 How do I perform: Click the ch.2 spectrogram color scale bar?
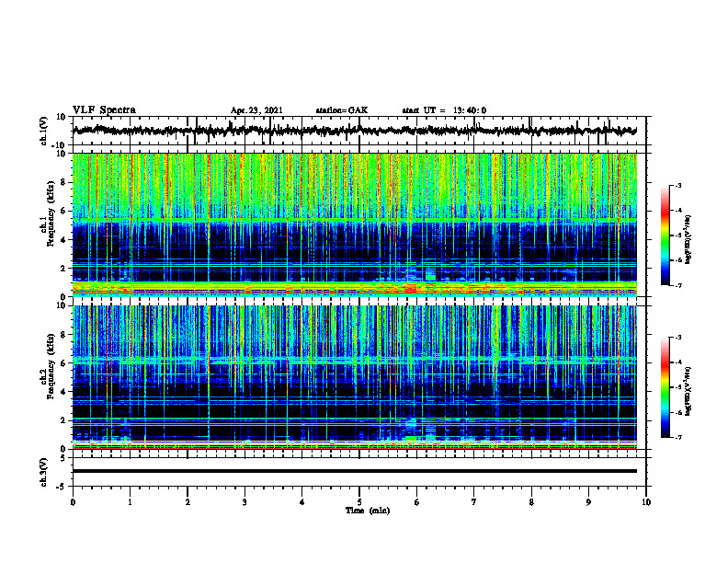tap(665, 387)
